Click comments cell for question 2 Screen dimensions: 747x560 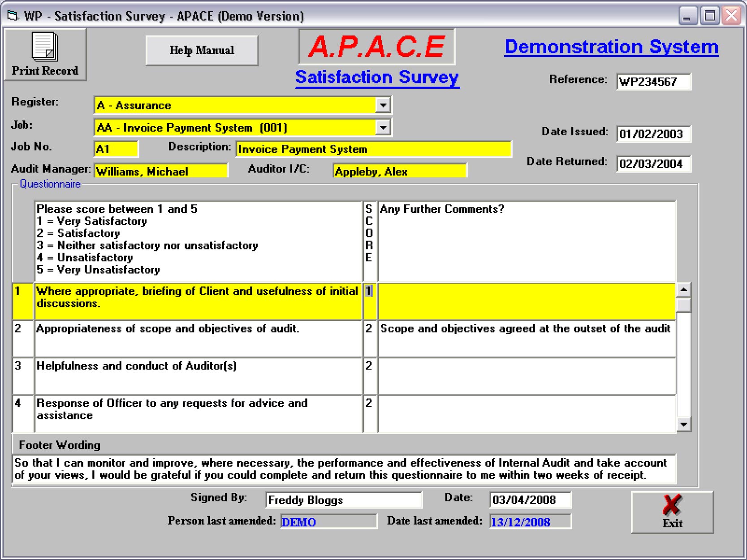point(527,338)
